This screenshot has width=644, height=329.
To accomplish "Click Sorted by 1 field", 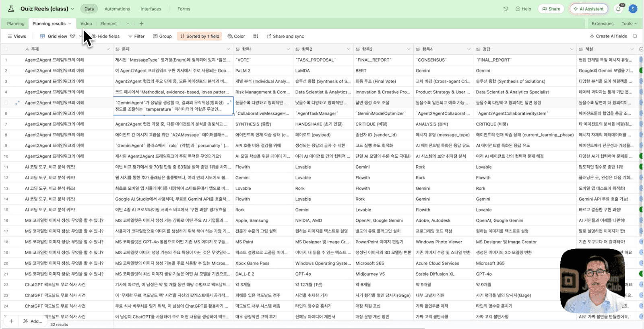I will [200, 36].
